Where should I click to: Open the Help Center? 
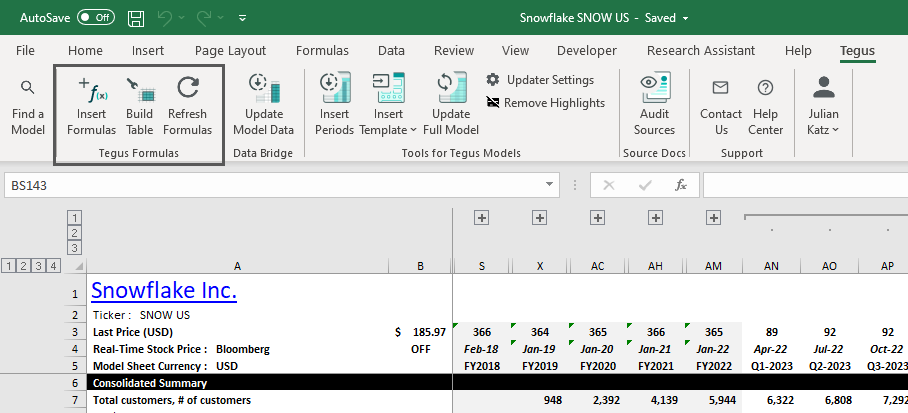click(x=766, y=106)
